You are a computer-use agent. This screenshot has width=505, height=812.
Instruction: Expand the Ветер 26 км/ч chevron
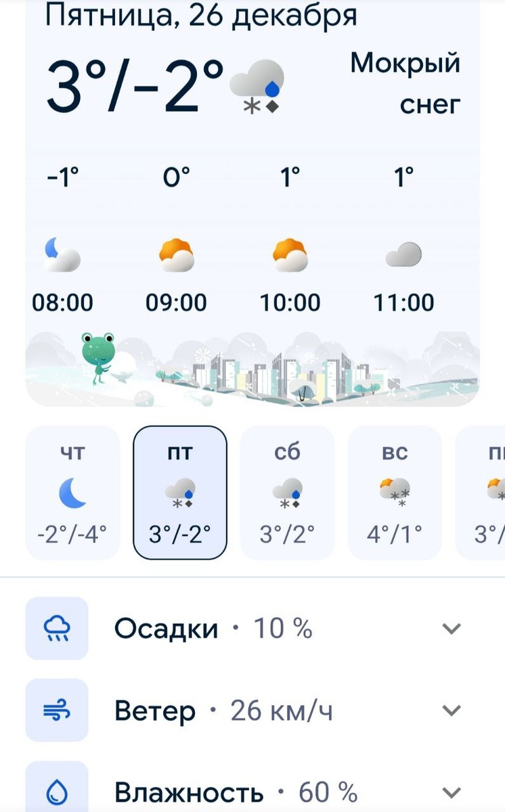pos(452,710)
